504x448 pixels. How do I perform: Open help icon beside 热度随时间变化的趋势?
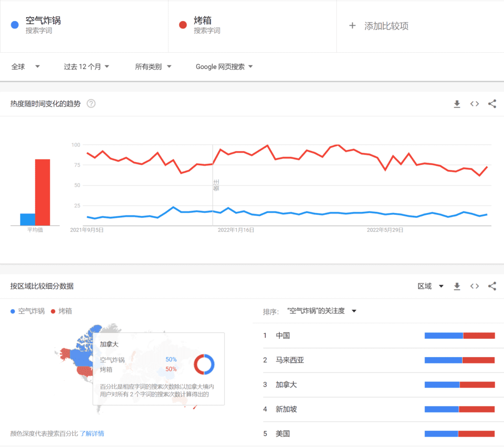point(91,104)
